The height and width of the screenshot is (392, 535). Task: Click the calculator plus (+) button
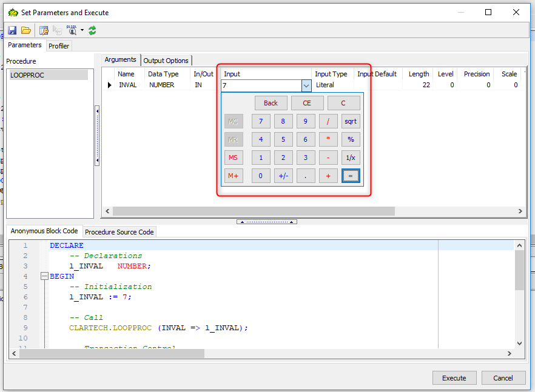point(328,176)
